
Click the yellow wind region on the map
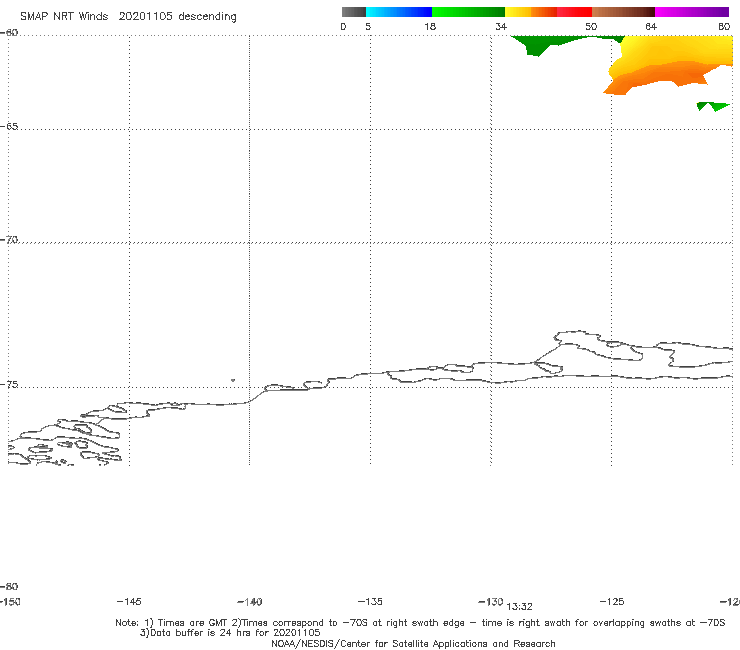[675, 50]
